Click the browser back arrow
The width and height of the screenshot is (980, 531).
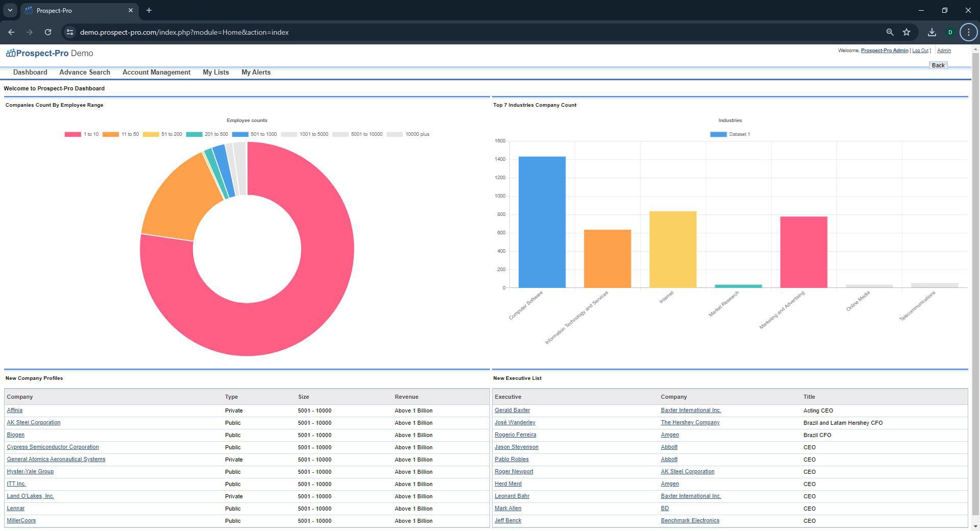[x=11, y=32]
